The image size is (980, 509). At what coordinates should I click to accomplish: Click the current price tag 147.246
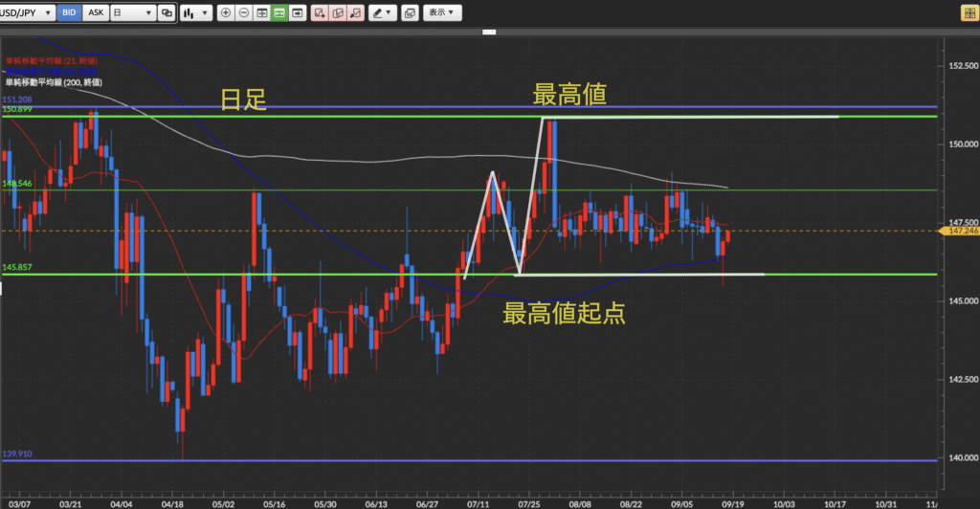tap(960, 232)
